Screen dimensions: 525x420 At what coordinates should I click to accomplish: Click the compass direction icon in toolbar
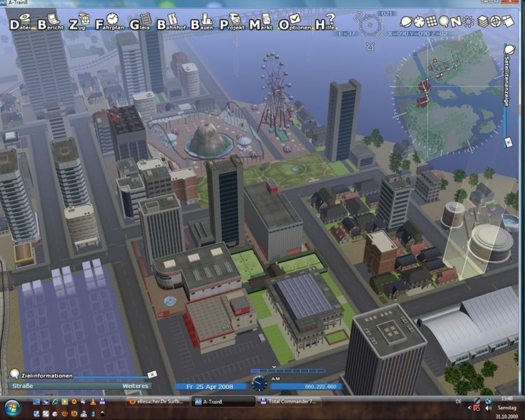(419, 21)
